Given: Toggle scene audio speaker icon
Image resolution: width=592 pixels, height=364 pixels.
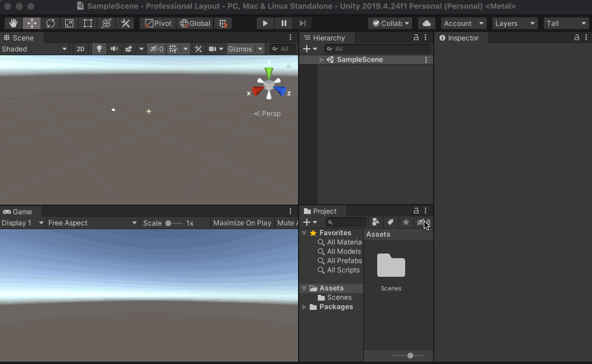Looking at the screenshot, I should [114, 49].
